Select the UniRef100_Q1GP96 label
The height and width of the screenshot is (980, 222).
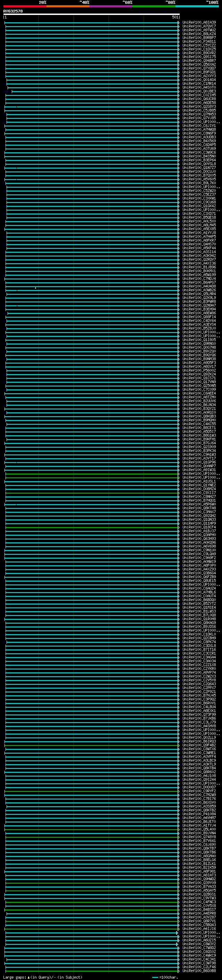[199, 462]
